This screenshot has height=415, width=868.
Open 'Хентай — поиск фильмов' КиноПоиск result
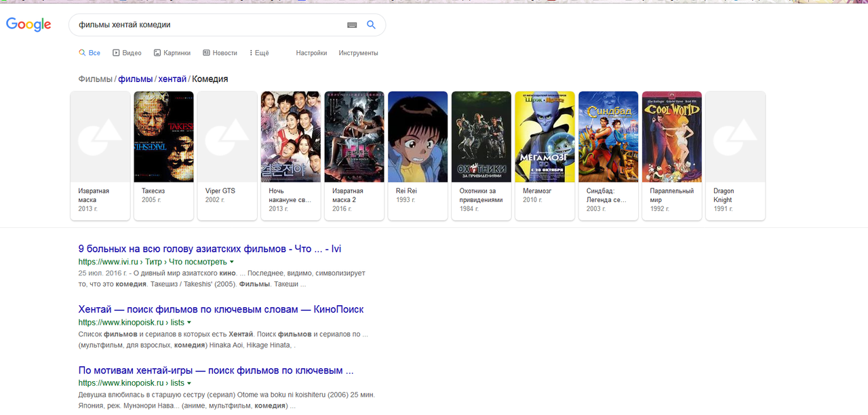tap(221, 309)
